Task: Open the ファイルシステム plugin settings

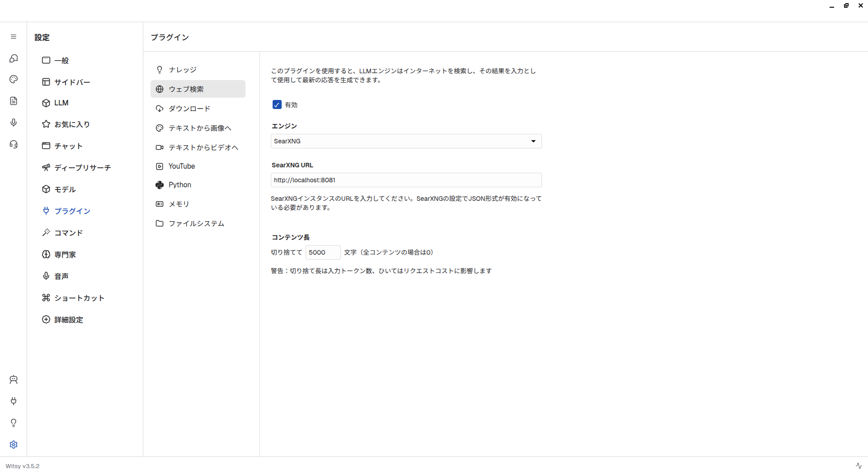Action: (196, 223)
